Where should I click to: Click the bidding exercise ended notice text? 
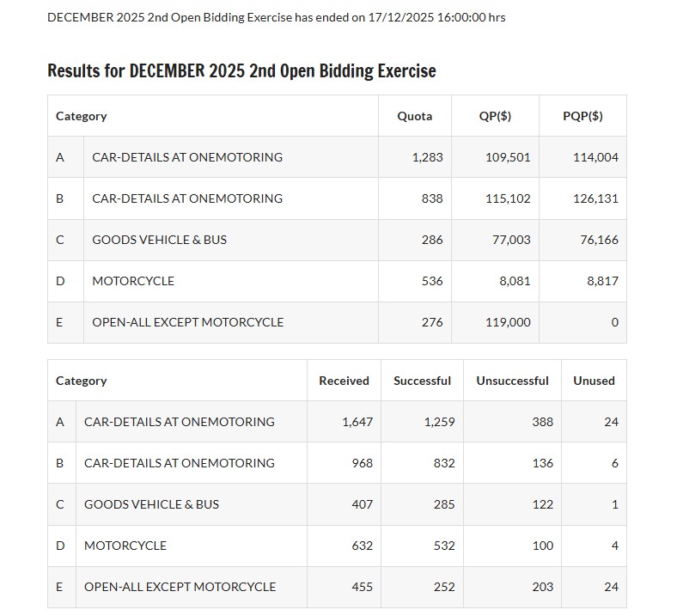click(276, 17)
